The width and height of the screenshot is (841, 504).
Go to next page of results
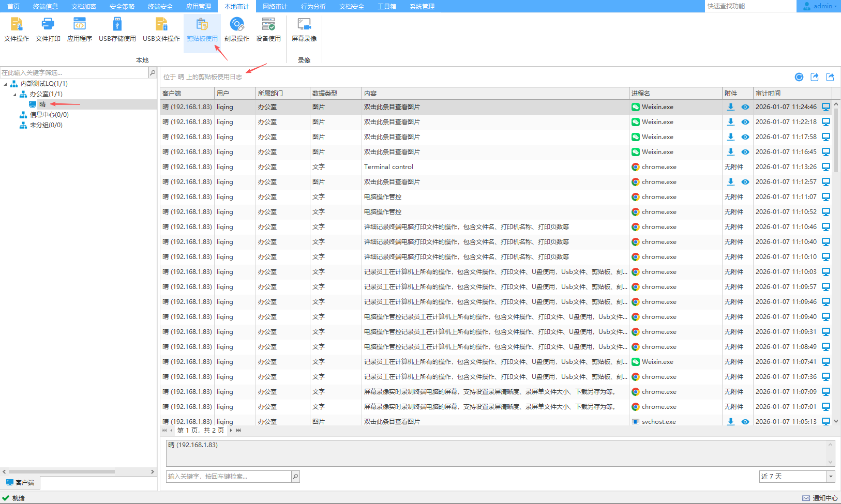(x=231, y=430)
